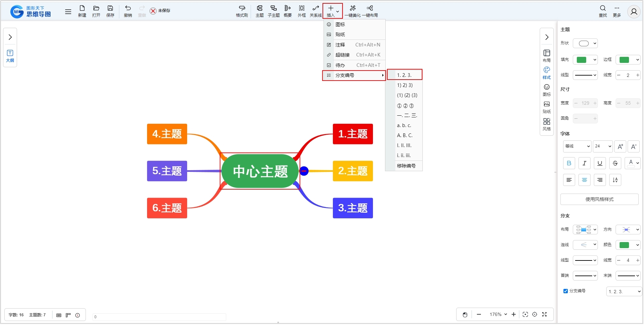The image size is (644, 325).
Task: Open the 插入 insert button
Action: pyautogui.click(x=333, y=11)
